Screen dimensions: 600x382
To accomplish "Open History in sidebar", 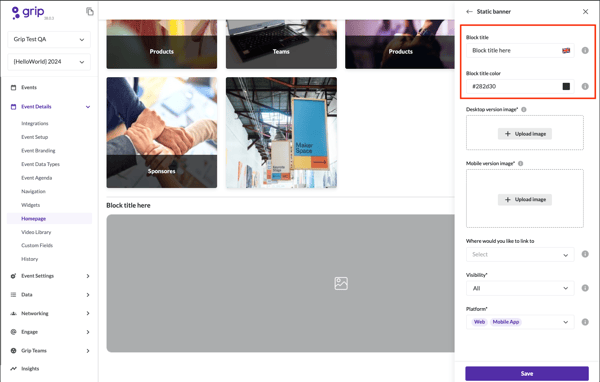I will (x=29, y=259).
